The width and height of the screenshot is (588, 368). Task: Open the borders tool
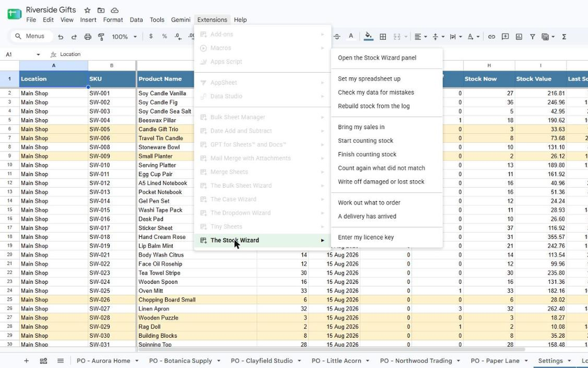pos(383,37)
